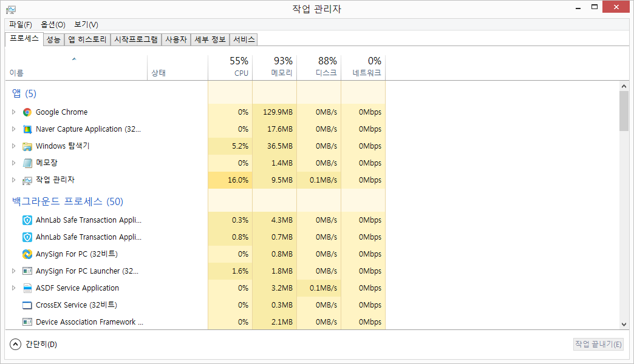
Task: Switch to the 사용자 tab
Action: pyautogui.click(x=176, y=39)
